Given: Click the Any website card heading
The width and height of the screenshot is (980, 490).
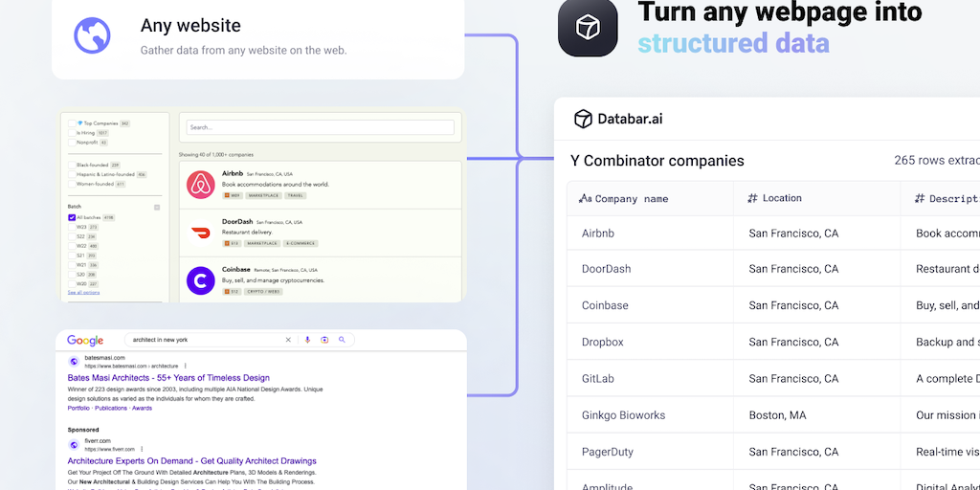Looking at the screenshot, I should 190,26.
